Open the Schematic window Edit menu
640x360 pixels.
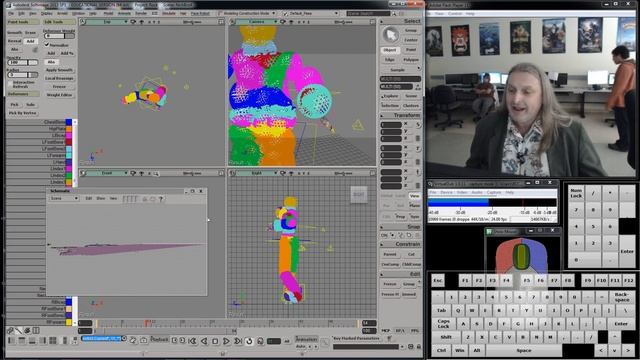point(89,198)
